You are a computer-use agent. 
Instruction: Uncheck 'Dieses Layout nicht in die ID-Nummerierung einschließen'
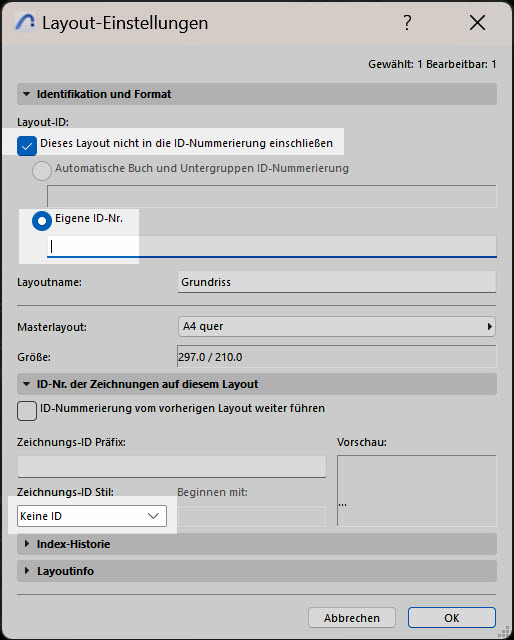coord(27,146)
